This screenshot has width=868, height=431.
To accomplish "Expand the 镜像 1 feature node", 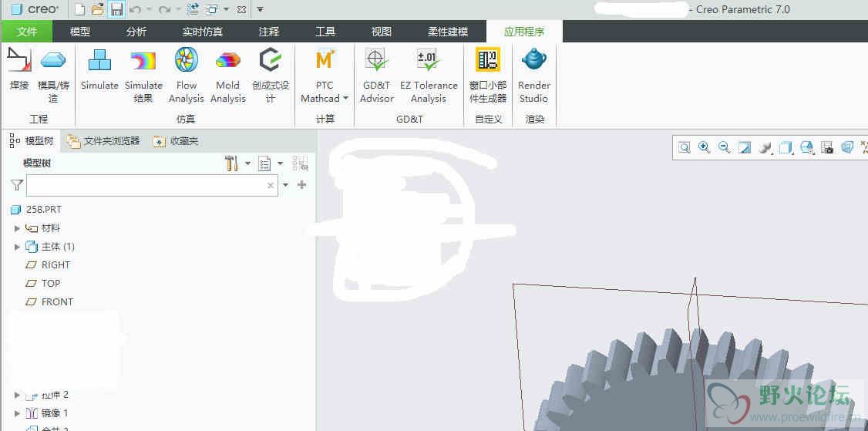I will [17, 413].
